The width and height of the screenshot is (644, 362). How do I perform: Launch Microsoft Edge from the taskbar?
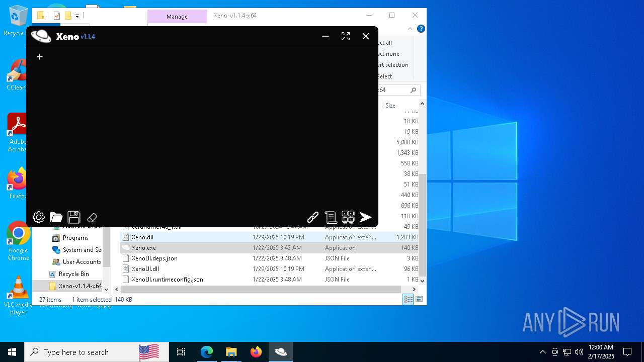(x=207, y=352)
